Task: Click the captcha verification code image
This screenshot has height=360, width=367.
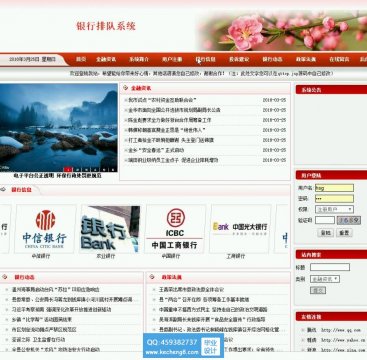Action: (349, 220)
